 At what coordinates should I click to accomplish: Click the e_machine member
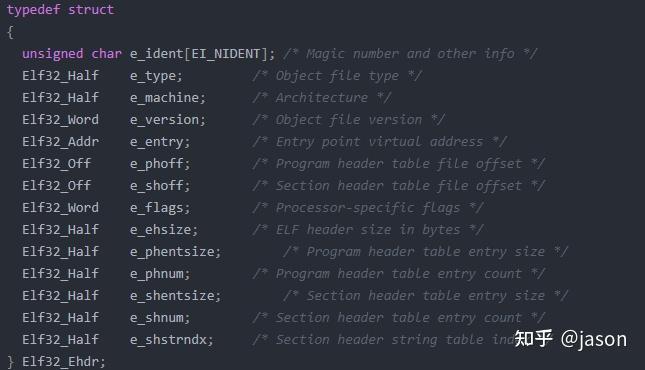pos(167,98)
